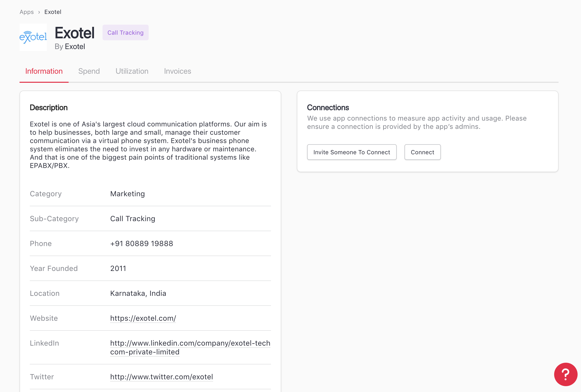Image resolution: width=581 pixels, height=392 pixels.
Task: Click the By Exotel vendor name
Action: pos(75,47)
